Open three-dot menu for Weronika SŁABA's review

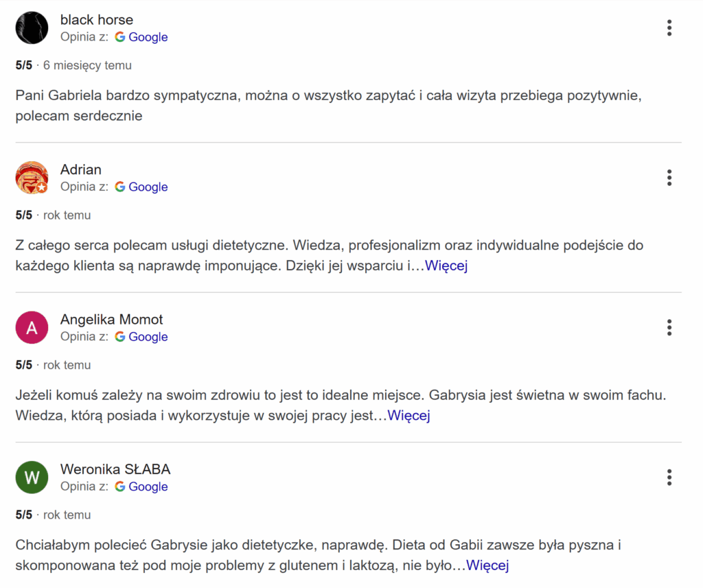point(669,478)
